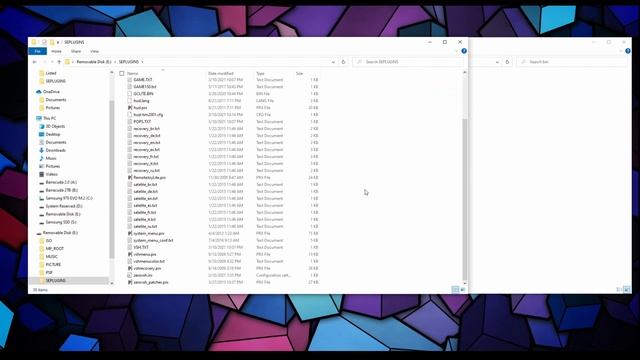640x360 pixels.
Task: Open Desktop in the sidebar
Action: (x=50, y=134)
